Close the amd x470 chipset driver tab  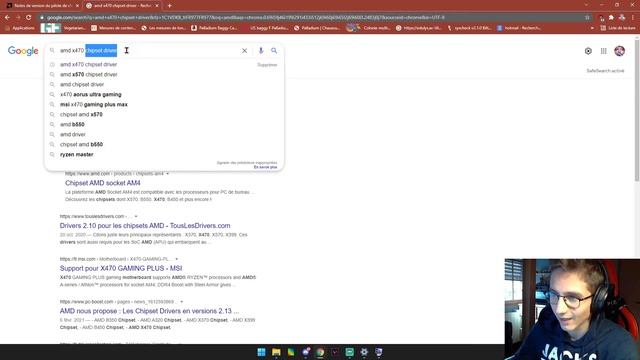point(157,6)
